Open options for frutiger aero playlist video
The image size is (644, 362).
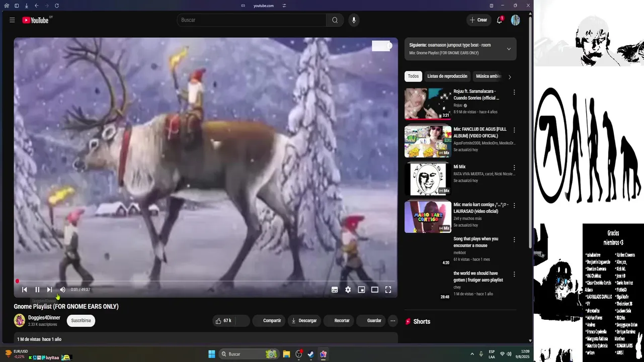514,275
